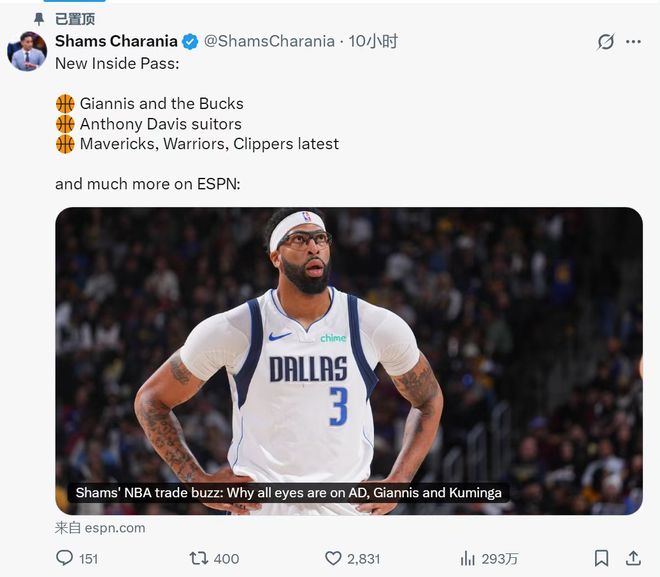
Task: Click the "and much more on ESPN" text
Action: coord(147,184)
